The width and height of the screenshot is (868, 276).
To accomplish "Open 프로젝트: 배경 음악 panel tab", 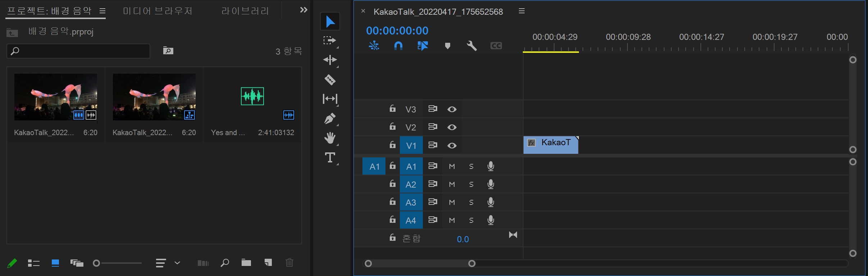I will point(49,11).
